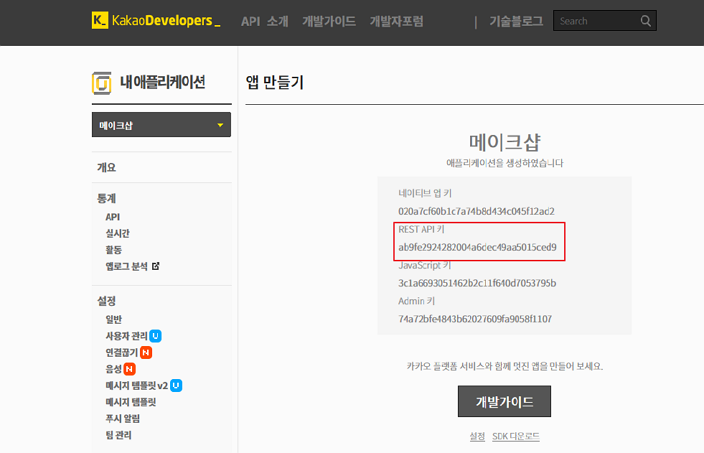The height and width of the screenshot is (453, 704).
Task: Click the REST API 키 value
Action: (477, 247)
